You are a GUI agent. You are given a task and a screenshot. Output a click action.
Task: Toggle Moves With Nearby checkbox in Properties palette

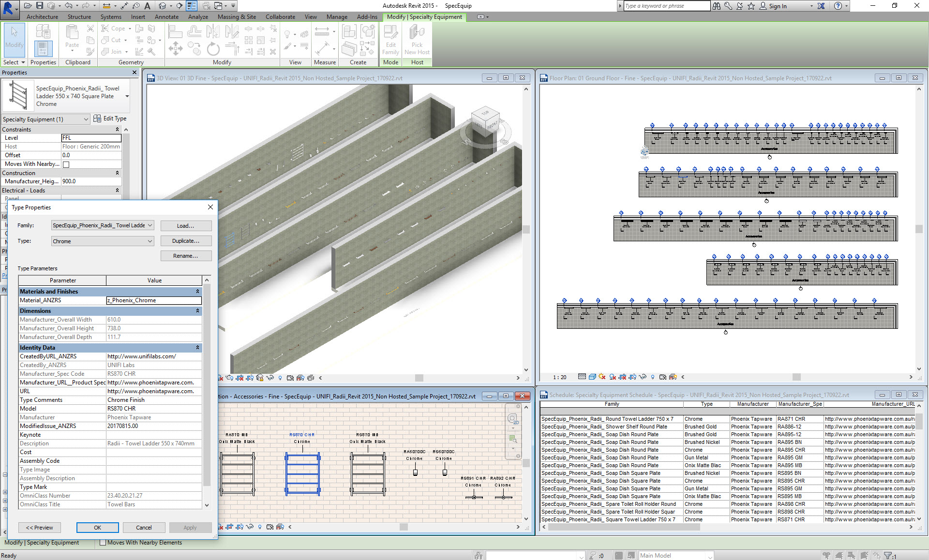tap(66, 164)
